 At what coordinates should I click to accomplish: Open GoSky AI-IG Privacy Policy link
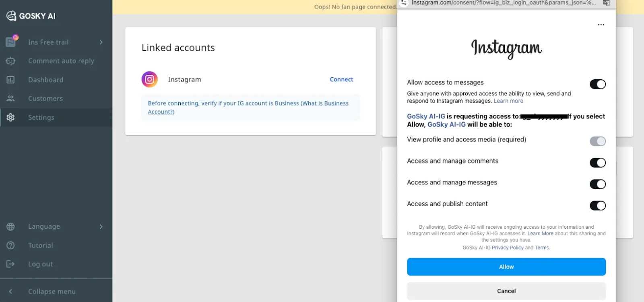[508, 248]
